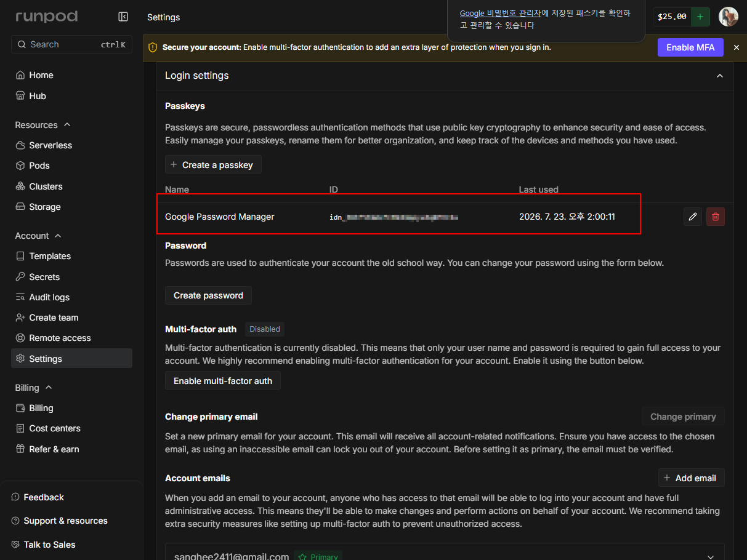Click the Remote access icon
This screenshot has width=747, height=560.
tap(20, 338)
